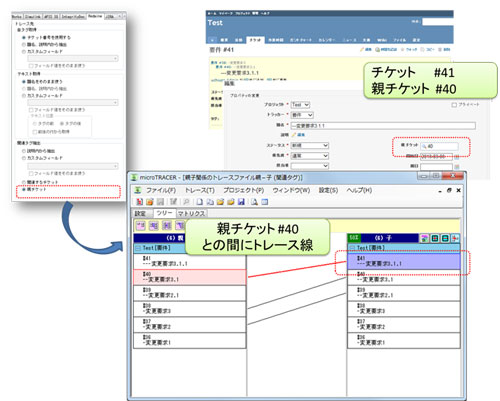
Task: Open トレース(T) menu in microTRACER
Action: click(200, 190)
